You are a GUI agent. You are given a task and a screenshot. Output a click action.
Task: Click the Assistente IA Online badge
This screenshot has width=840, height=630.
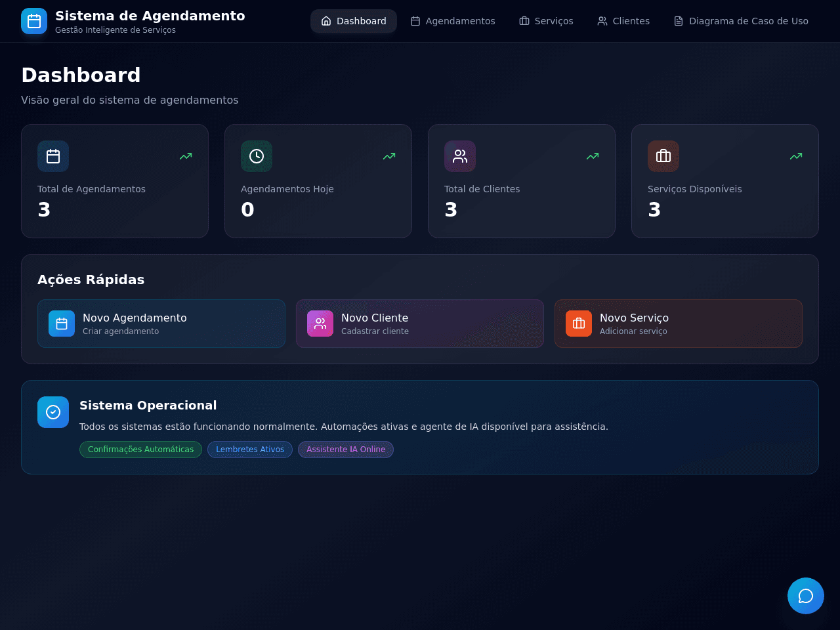tap(346, 450)
